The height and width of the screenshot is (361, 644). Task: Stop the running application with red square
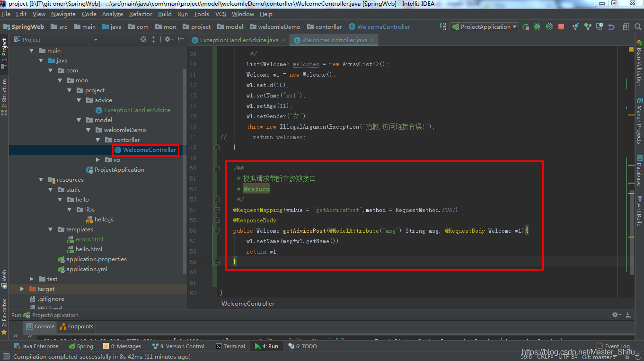point(561,26)
